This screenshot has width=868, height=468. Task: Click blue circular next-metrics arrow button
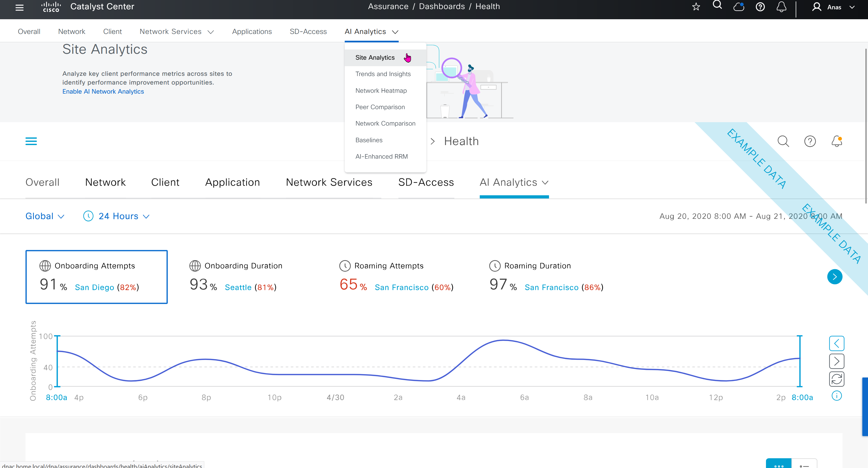[x=834, y=277]
